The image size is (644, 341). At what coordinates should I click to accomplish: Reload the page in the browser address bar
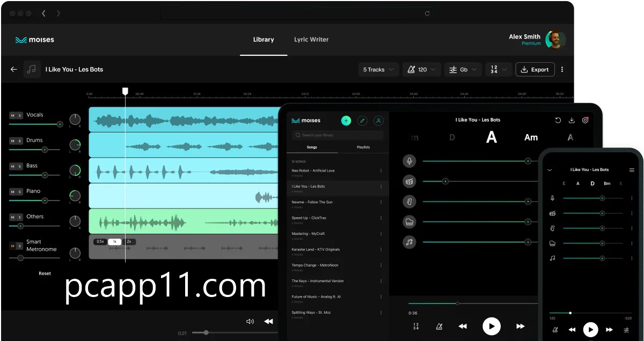[x=427, y=13]
